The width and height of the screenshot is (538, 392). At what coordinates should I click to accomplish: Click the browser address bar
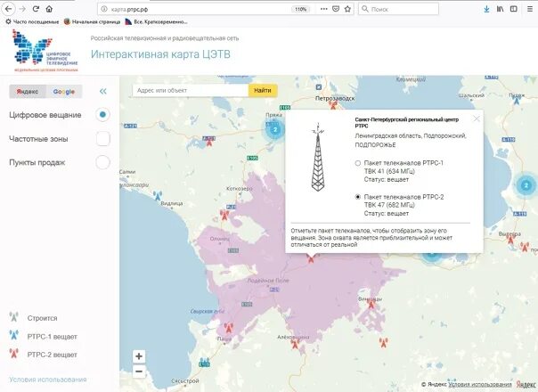(199, 9)
